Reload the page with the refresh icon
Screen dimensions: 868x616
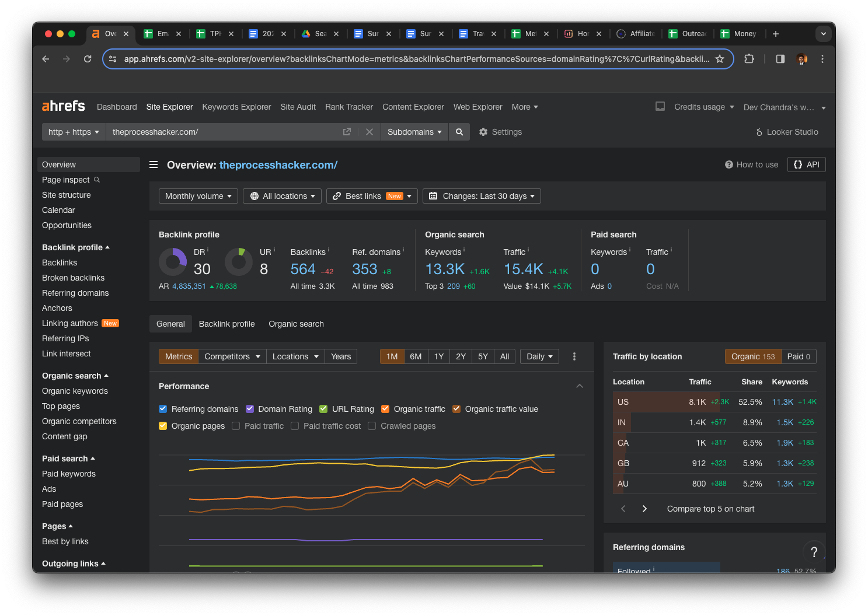pos(88,59)
